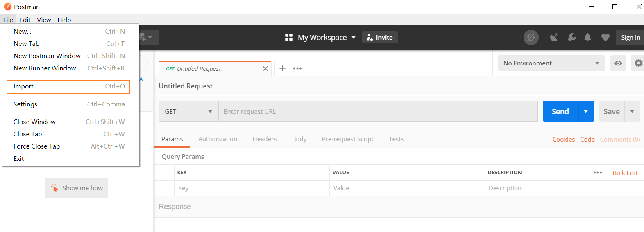
Task: Open column options dots near Bulk Edit
Action: [x=598, y=173]
